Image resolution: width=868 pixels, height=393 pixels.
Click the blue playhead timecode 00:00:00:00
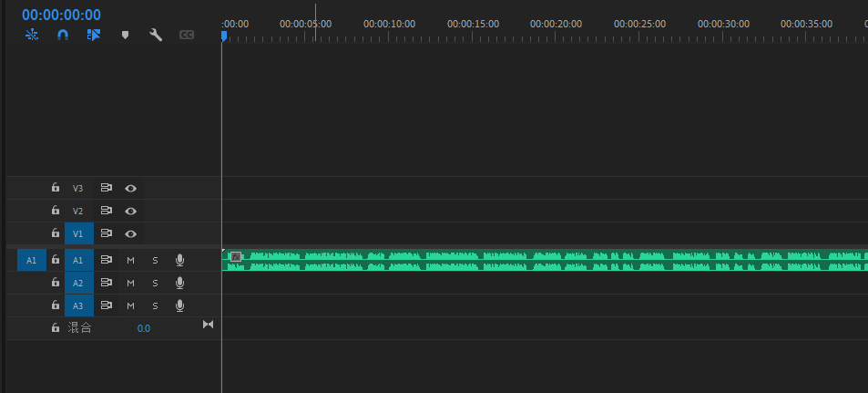[x=61, y=15]
